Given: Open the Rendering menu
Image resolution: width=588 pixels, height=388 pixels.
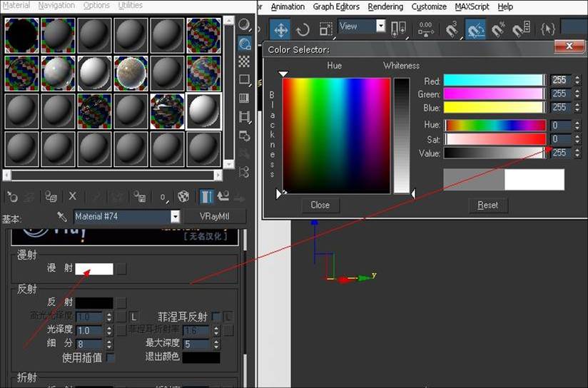Looking at the screenshot, I should coord(385,6).
